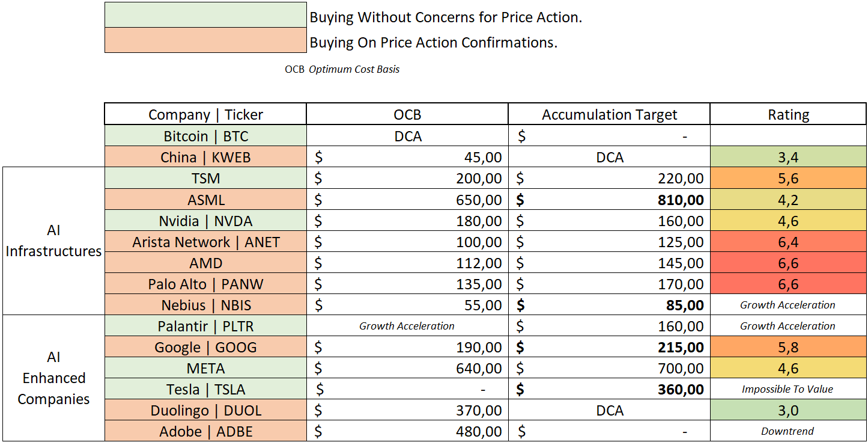
Task: Click the 'Google | GOOG' cell
Action: (x=205, y=346)
